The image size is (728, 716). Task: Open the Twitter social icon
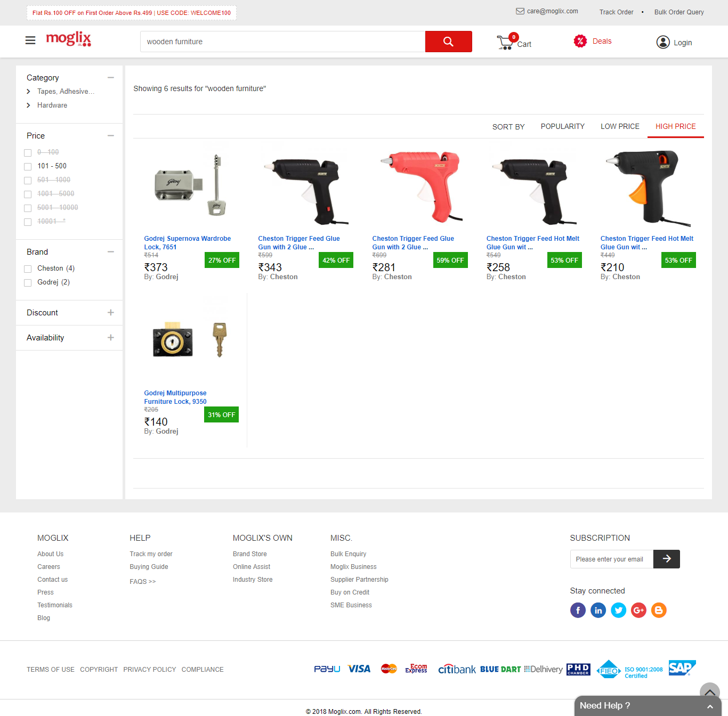(x=618, y=610)
